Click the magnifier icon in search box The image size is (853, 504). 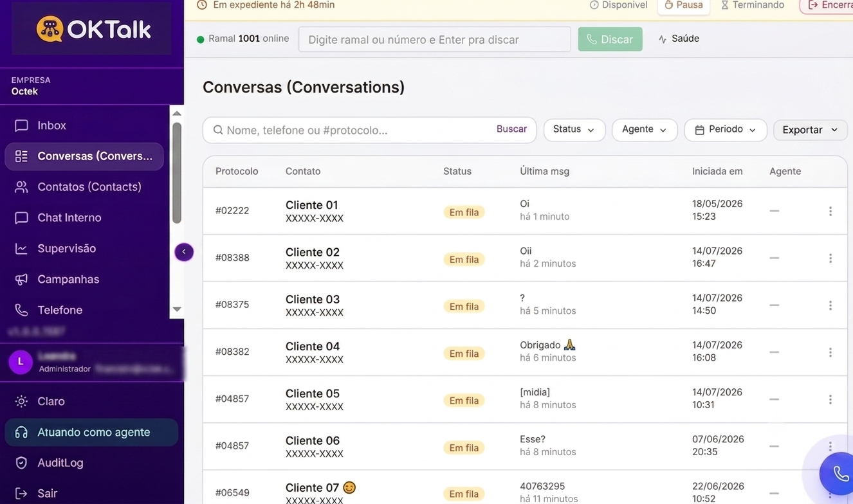click(218, 130)
